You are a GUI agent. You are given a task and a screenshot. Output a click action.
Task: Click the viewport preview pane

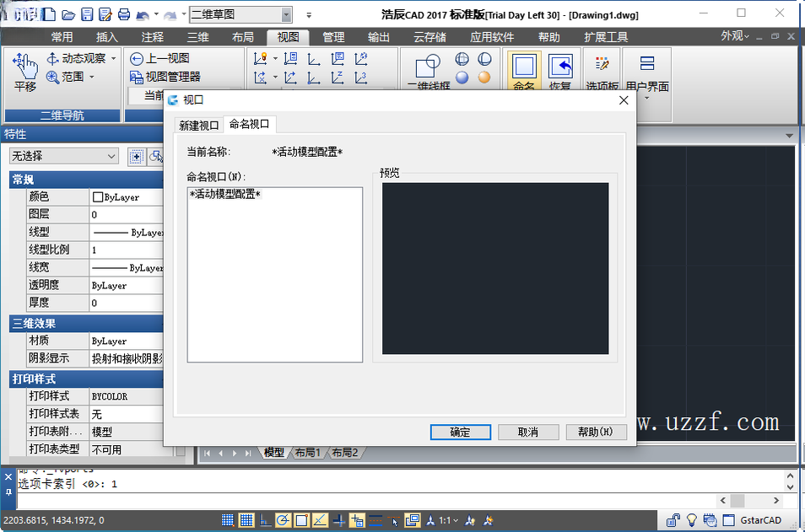click(495, 268)
